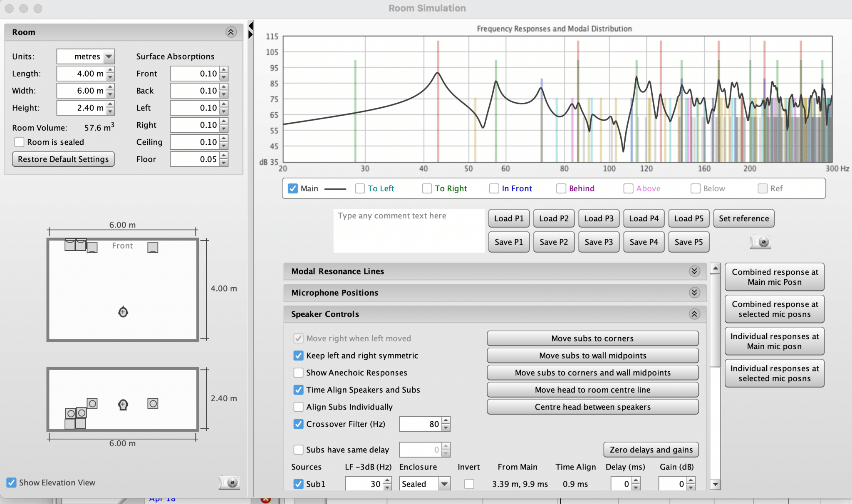852x504 pixels.
Task: Toggle Show Elevation View checkbox
Action: (12, 482)
